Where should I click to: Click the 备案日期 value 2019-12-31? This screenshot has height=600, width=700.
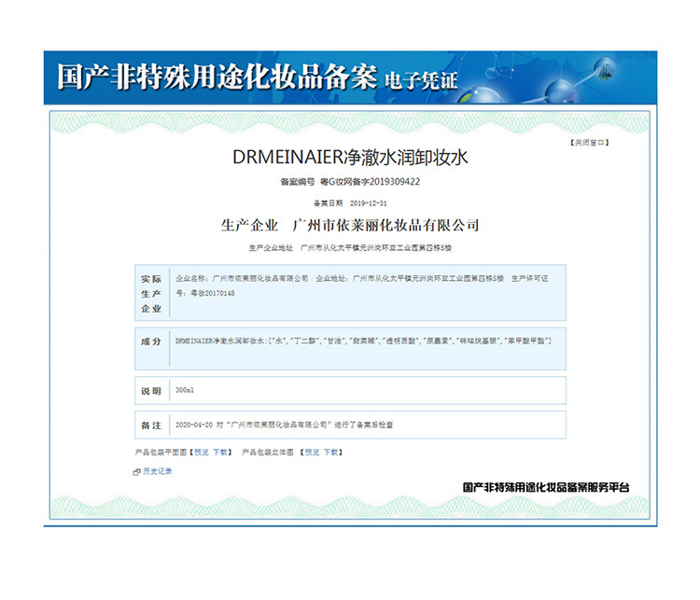coord(369,203)
